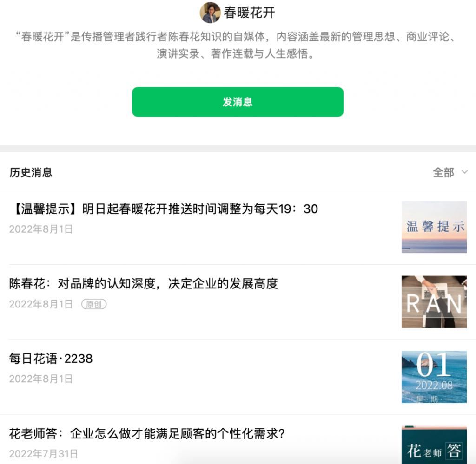Click the account description paragraph
Screen dimensions: 476x464
pyautogui.click(x=236, y=45)
